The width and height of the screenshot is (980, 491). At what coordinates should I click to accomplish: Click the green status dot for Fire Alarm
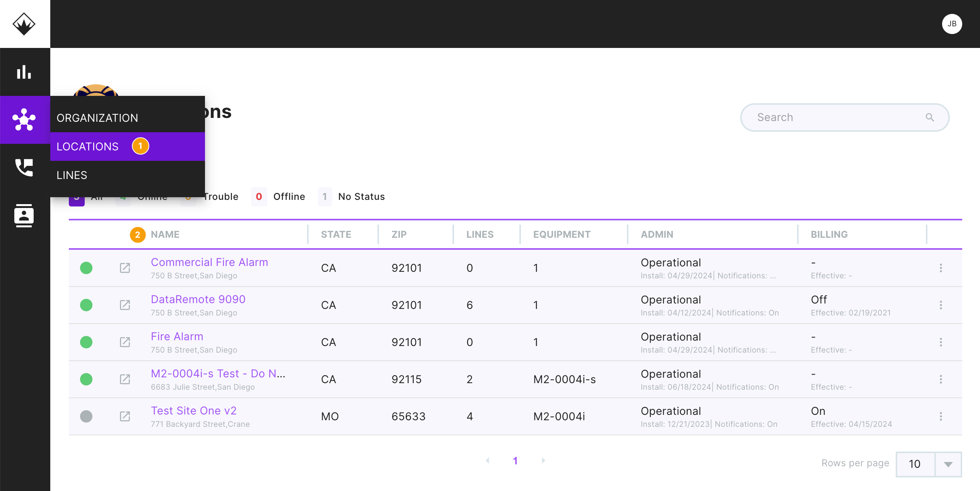pyautogui.click(x=86, y=342)
